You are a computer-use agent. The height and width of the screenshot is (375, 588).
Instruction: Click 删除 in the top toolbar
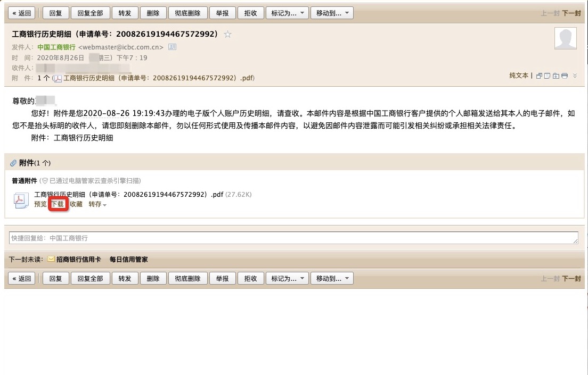(x=153, y=13)
